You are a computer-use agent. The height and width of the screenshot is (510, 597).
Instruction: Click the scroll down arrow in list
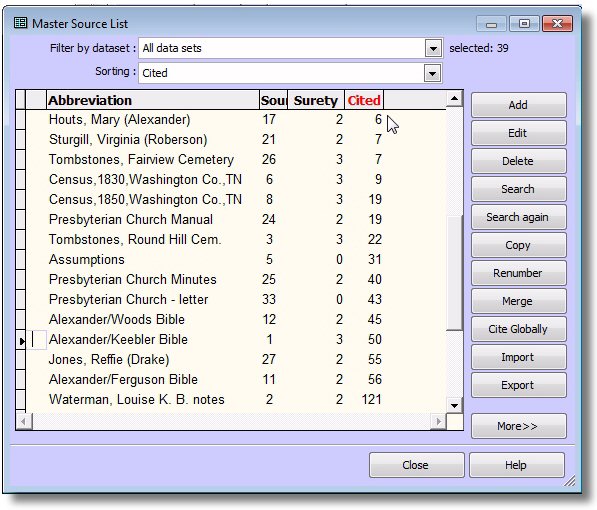pyautogui.click(x=454, y=405)
